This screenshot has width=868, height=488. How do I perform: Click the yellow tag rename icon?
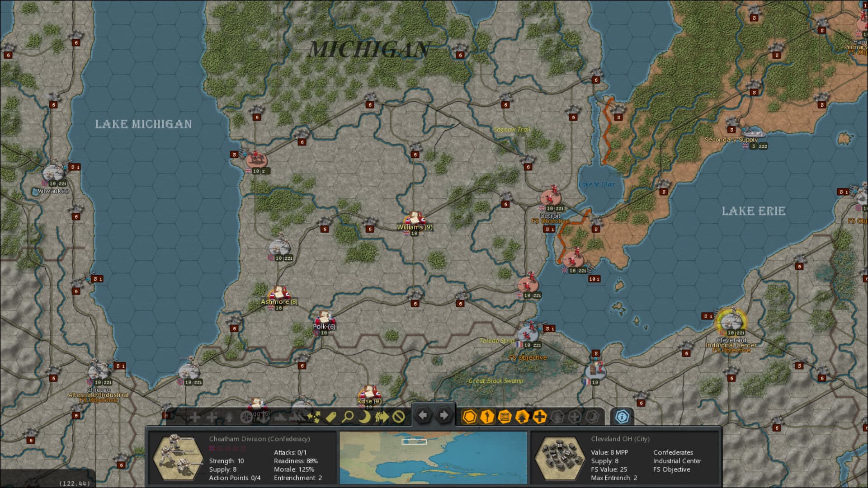click(330, 416)
